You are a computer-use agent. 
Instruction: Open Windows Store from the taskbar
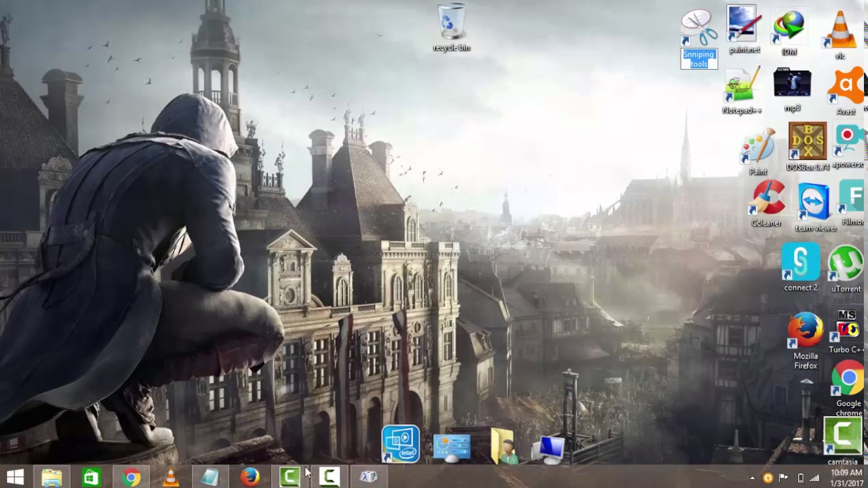click(x=92, y=477)
